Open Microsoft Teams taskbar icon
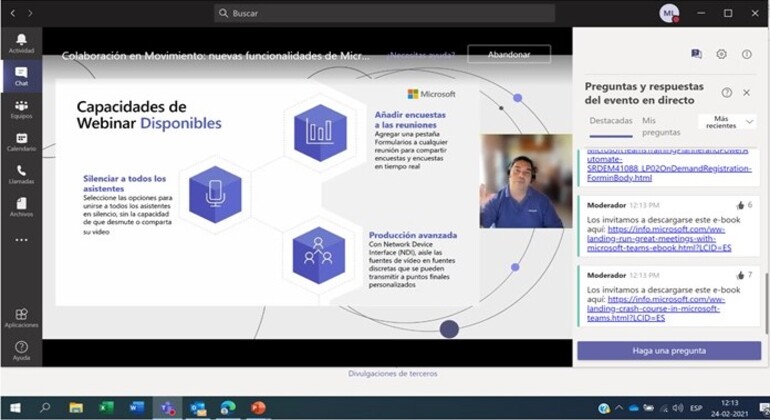The image size is (770, 420). tap(167, 408)
